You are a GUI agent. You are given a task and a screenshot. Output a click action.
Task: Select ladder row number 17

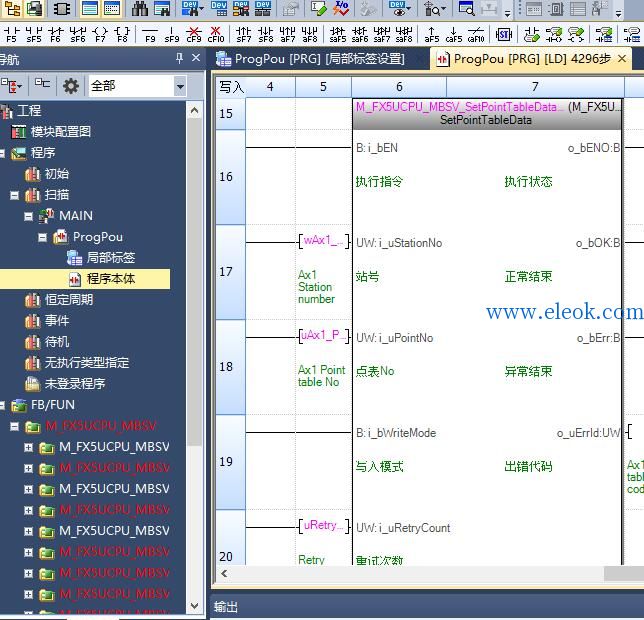231,272
